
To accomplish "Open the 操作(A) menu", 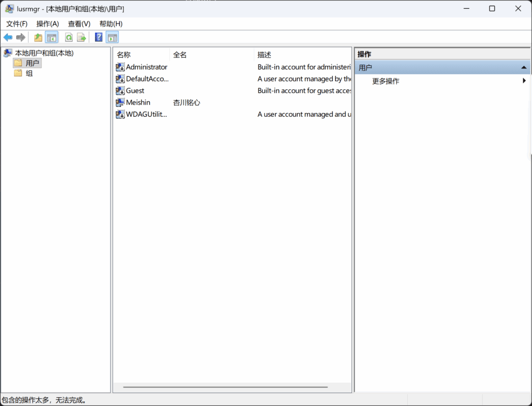I will coord(48,24).
